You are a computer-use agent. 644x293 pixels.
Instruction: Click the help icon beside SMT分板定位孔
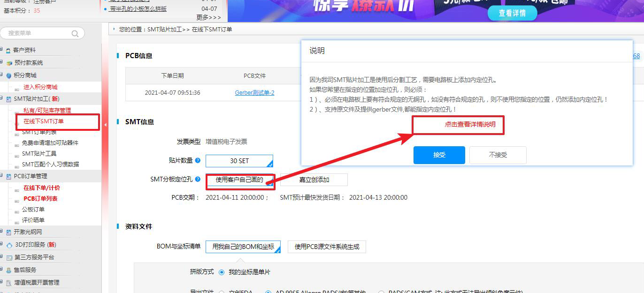[198, 179]
